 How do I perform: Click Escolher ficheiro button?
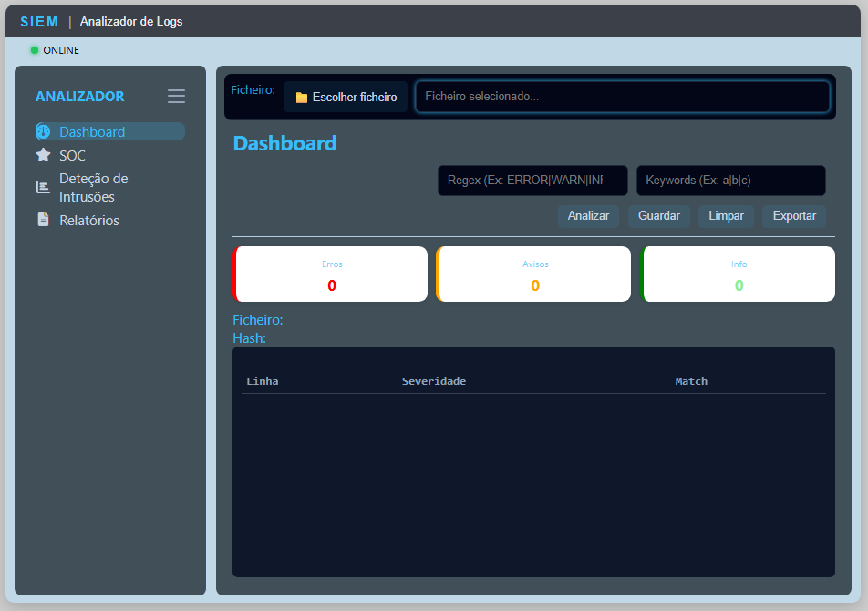[346, 97]
